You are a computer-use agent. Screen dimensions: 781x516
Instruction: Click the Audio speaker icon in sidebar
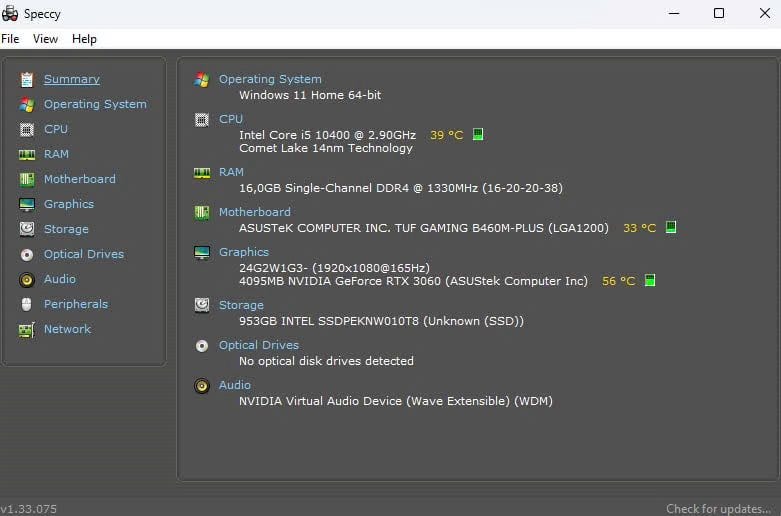[x=27, y=279]
